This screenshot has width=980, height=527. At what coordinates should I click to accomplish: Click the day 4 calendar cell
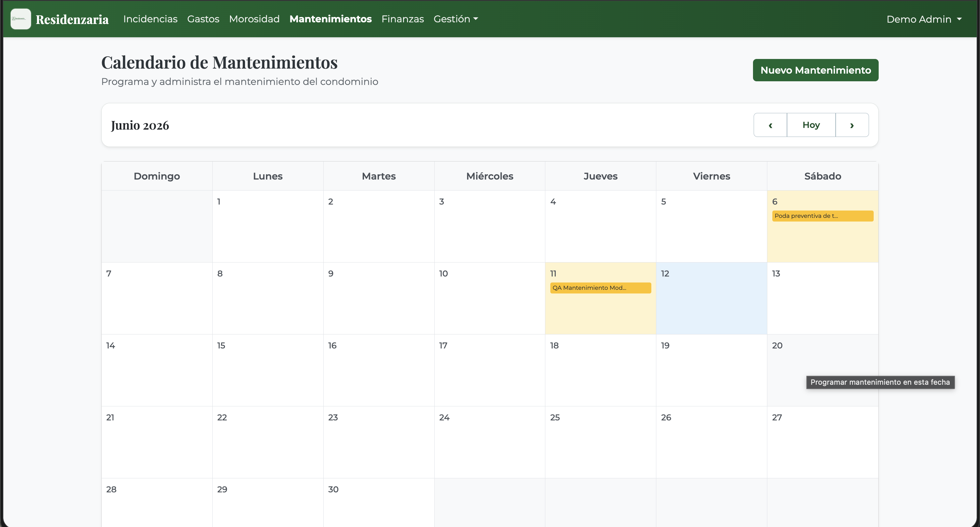click(600, 226)
